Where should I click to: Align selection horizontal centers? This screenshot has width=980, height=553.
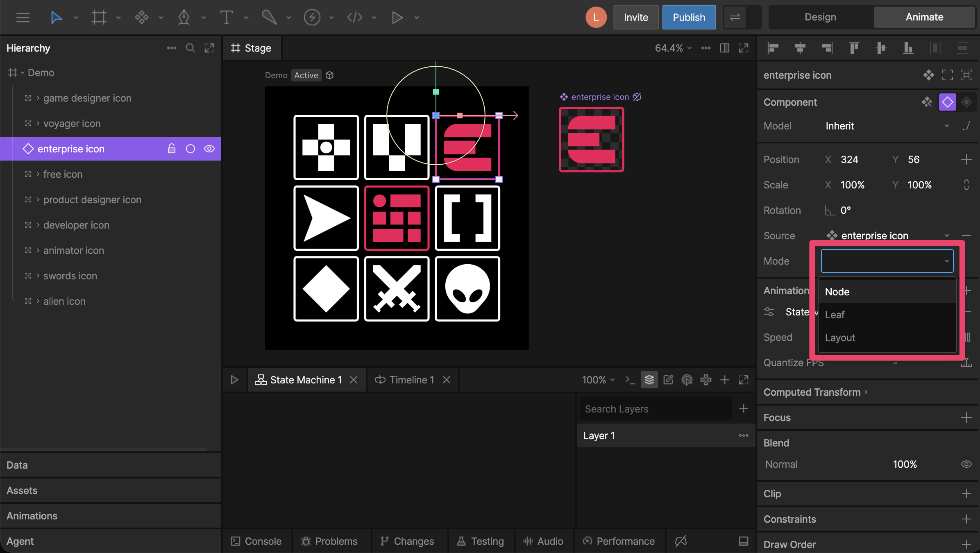point(800,48)
